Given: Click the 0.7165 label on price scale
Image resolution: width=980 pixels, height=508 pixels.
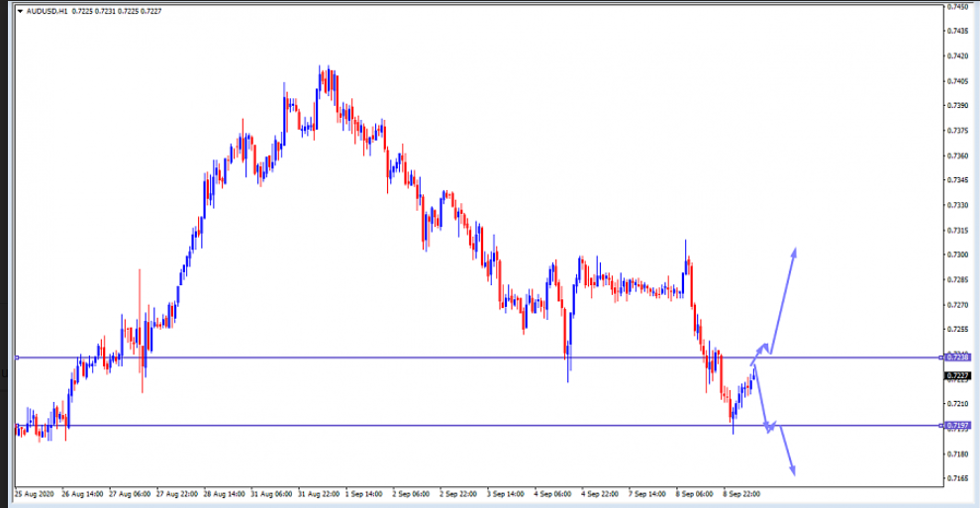Looking at the screenshot, I should (956, 478).
